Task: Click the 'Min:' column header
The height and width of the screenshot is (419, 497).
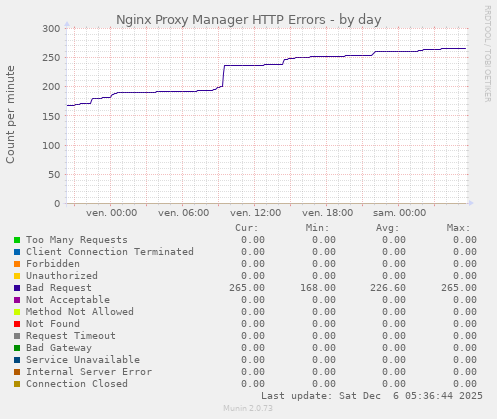Action: tap(317, 228)
